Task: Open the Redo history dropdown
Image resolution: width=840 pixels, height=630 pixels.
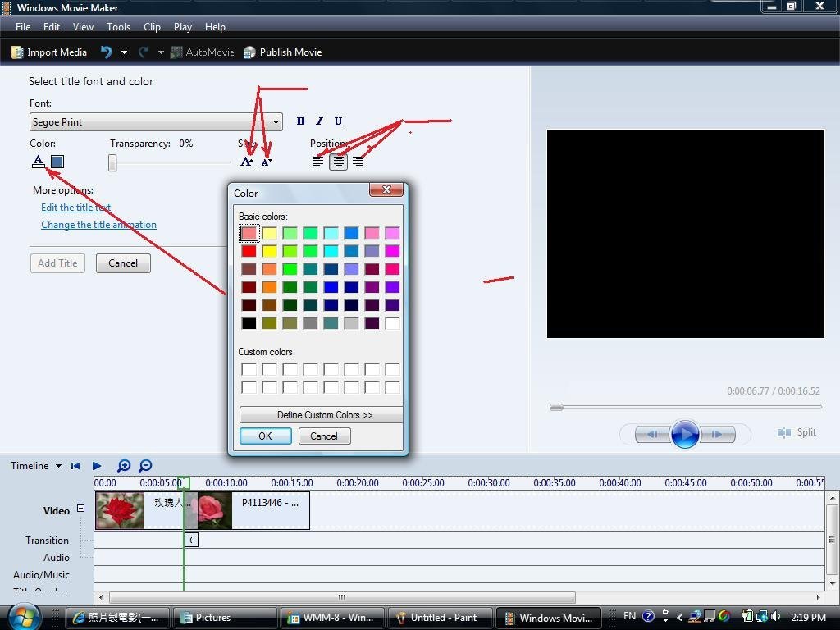Action: [x=161, y=52]
